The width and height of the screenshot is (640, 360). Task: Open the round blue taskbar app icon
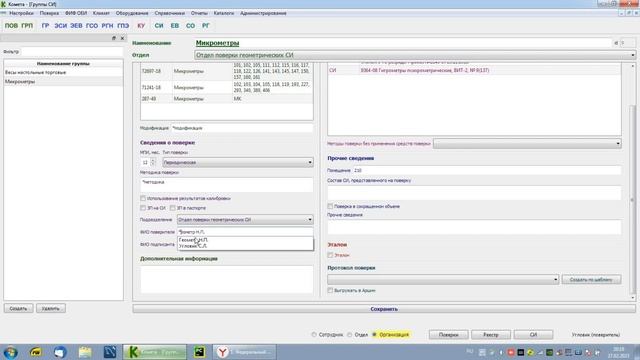click(60, 352)
